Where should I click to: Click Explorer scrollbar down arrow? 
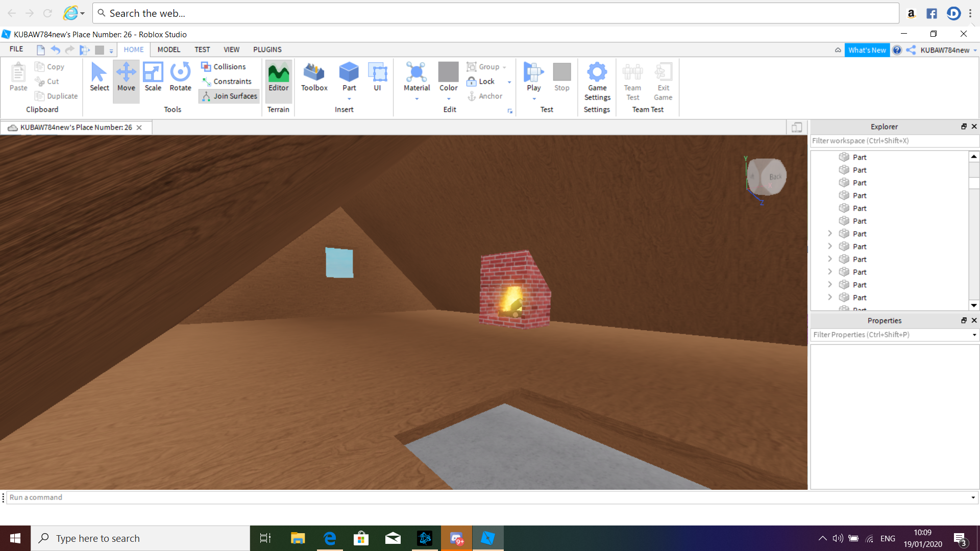[x=974, y=305]
